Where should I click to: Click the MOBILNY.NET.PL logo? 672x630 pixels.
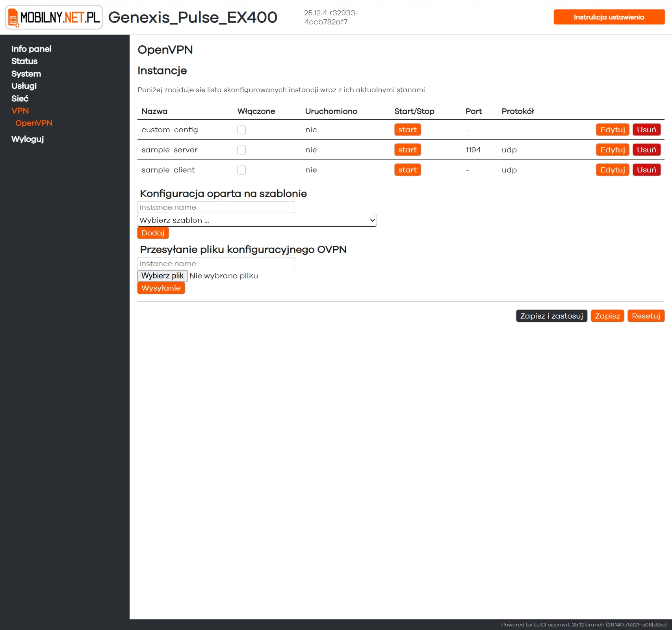pos(54,17)
